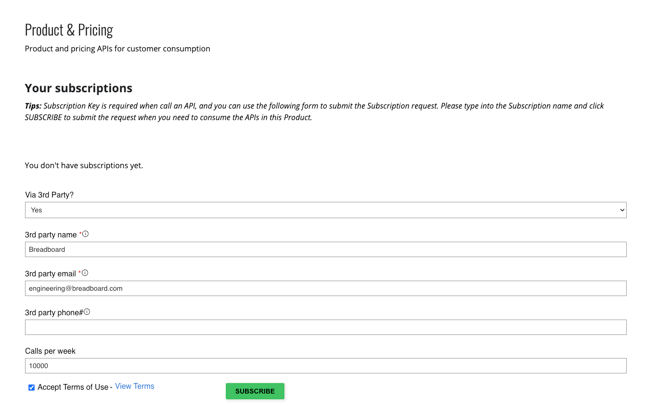670x420 pixels.
Task: Open the View Terms link
Action: (134, 387)
